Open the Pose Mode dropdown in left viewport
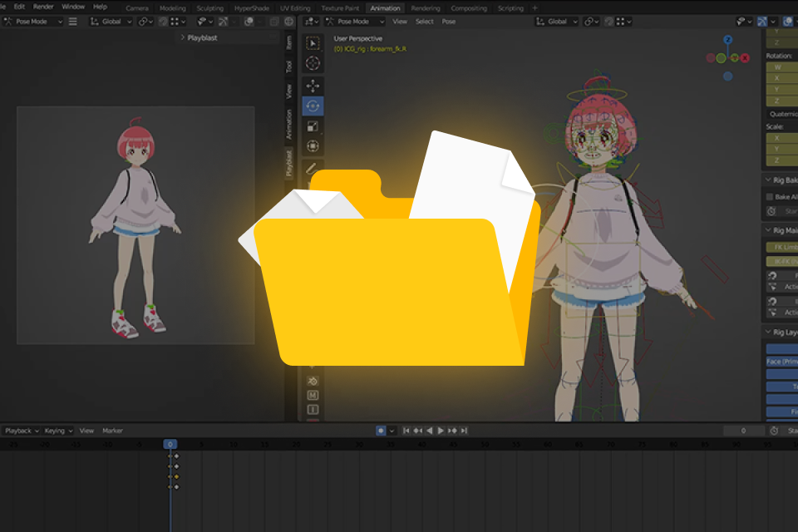The width and height of the screenshot is (798, 532). pos(33,22)
